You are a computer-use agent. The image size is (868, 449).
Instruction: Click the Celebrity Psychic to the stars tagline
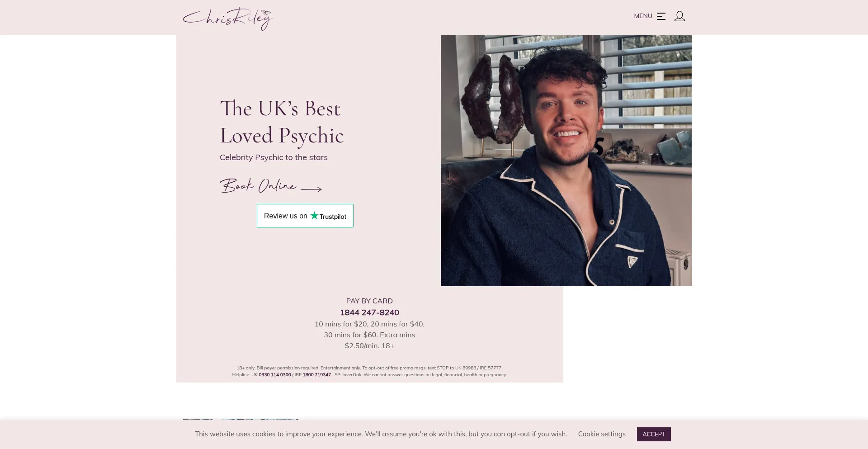pos(274,157)
